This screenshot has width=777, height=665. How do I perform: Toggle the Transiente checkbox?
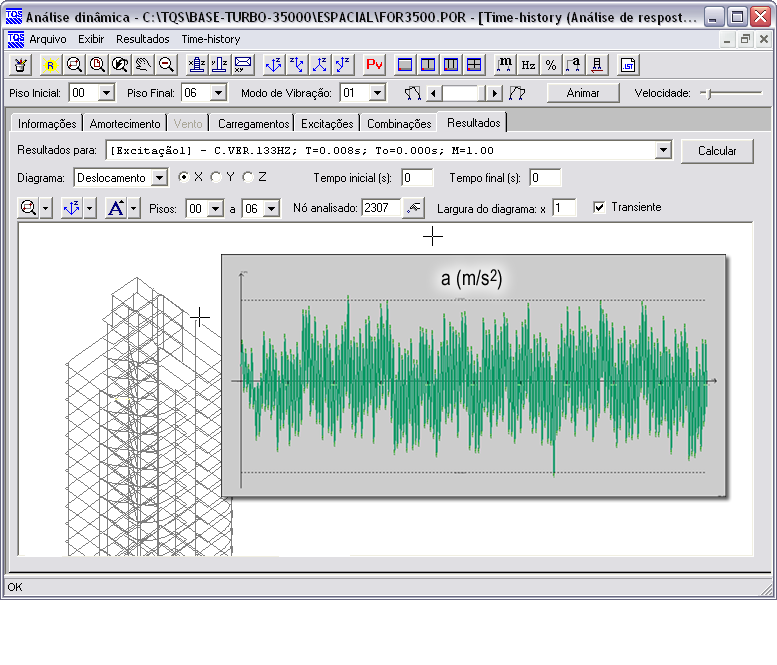599,208
